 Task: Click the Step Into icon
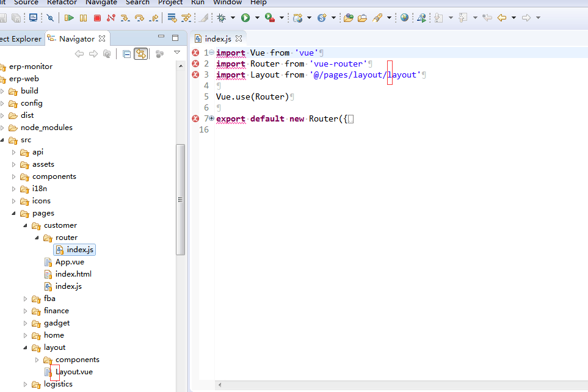pyautogui.click(x=125, y=18)
